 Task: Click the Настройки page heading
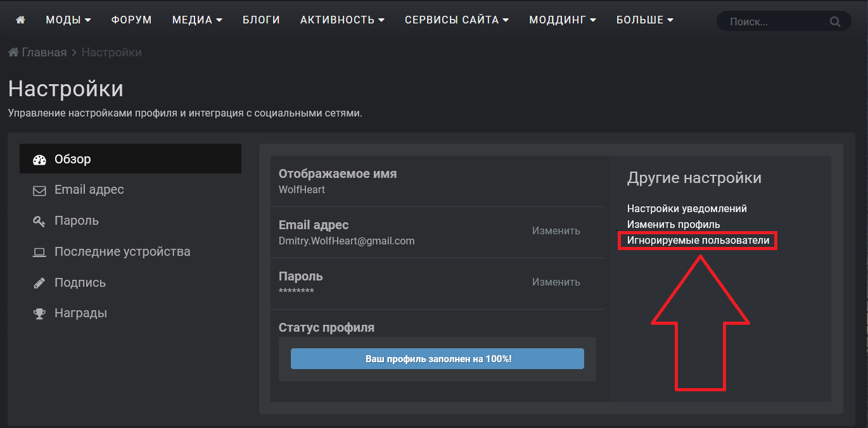pyautogui.click(x=66, y=89)
